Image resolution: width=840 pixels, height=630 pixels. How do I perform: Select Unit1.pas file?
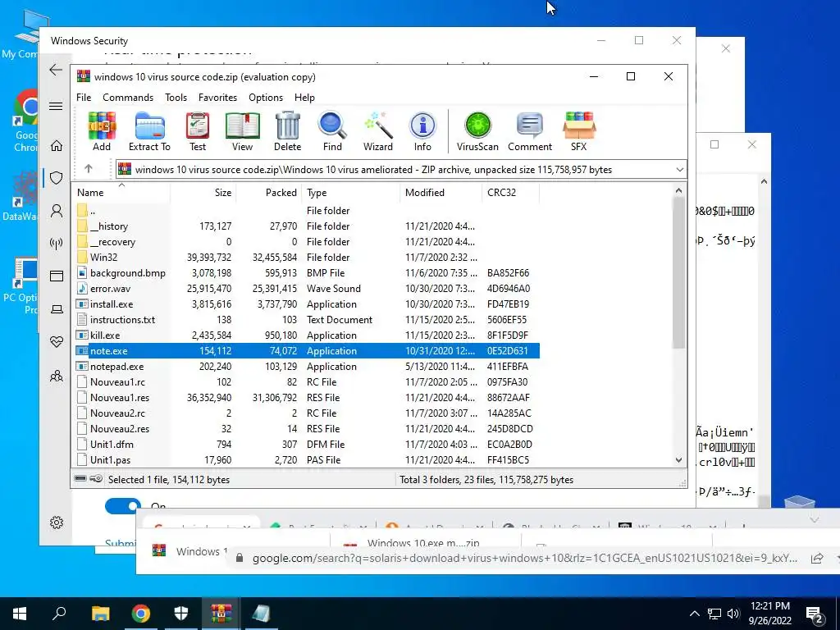(x=305, y=459)
